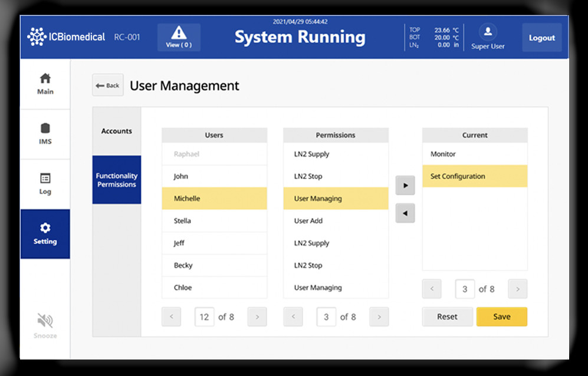Viewport: 588px width, 376px height.
Task: Reset the current permission selections
Action: [447, 316]
